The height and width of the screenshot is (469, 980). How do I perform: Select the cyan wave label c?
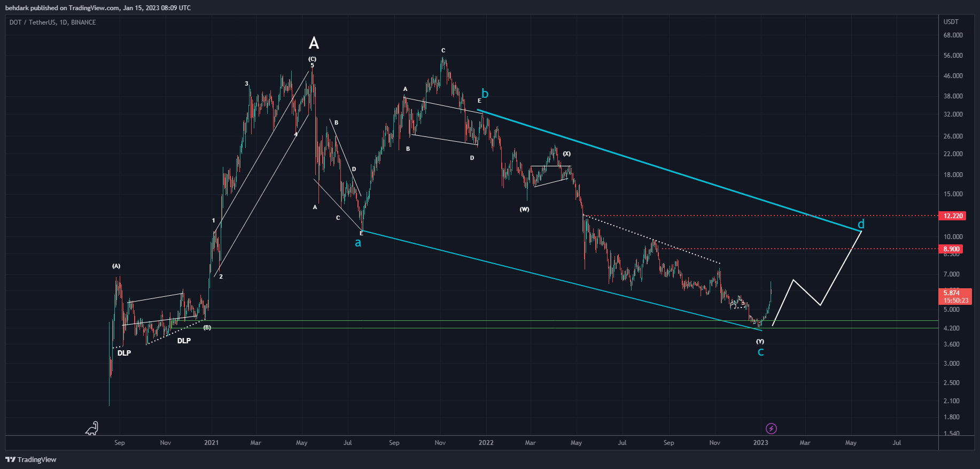point(760,352)
